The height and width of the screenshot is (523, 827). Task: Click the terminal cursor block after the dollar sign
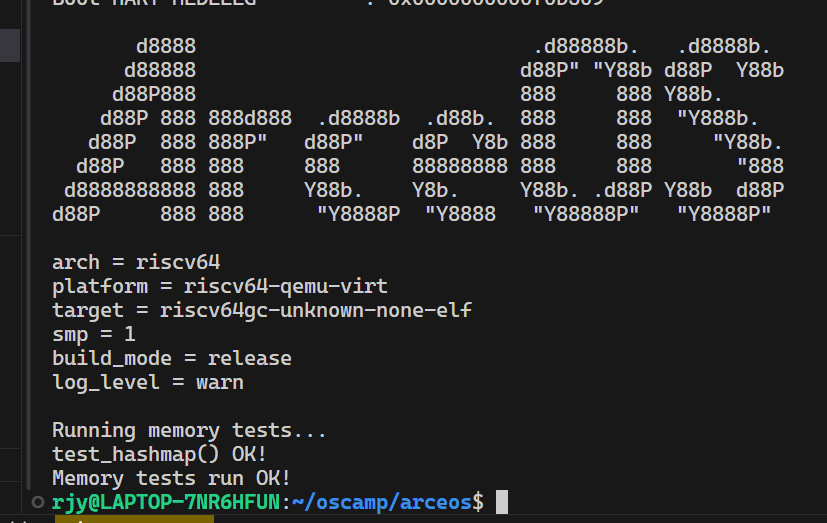(x=502, y=502)
